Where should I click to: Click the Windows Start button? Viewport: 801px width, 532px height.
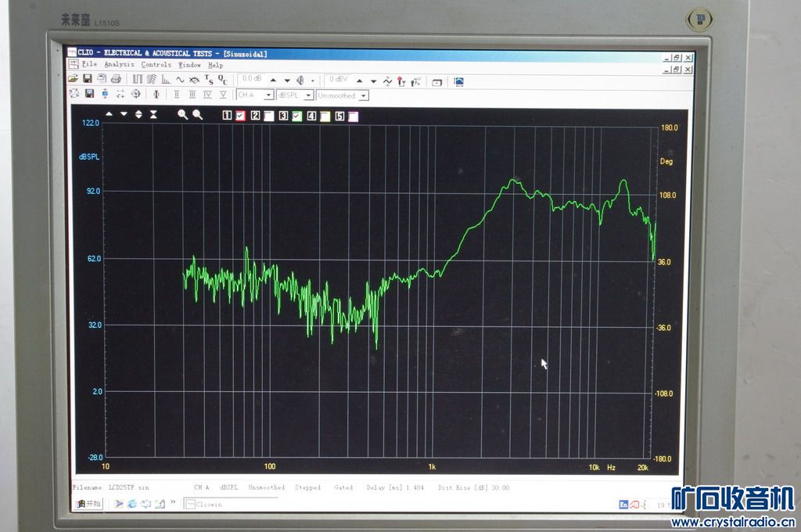(89, 503)
